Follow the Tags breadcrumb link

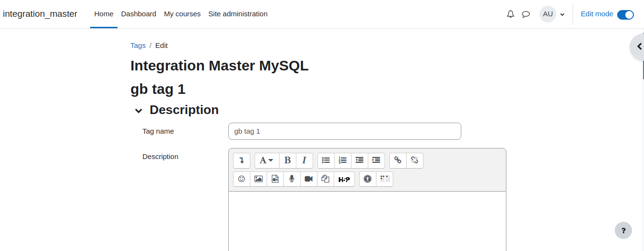coord(138,46)
